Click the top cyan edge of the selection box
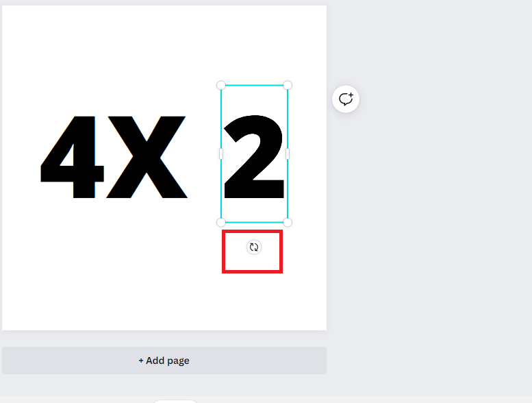This screenshot has height=403, width=532. 254,85
